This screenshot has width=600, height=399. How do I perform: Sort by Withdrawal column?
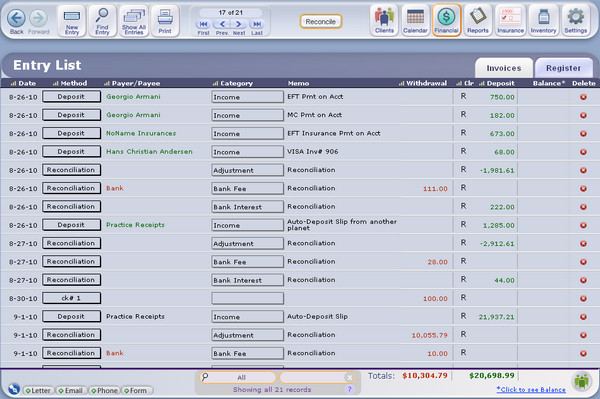click(x=422, y=83)
